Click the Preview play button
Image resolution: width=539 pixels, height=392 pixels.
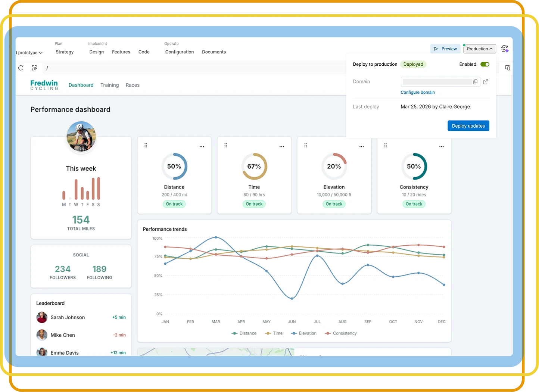tap(446, 49)
